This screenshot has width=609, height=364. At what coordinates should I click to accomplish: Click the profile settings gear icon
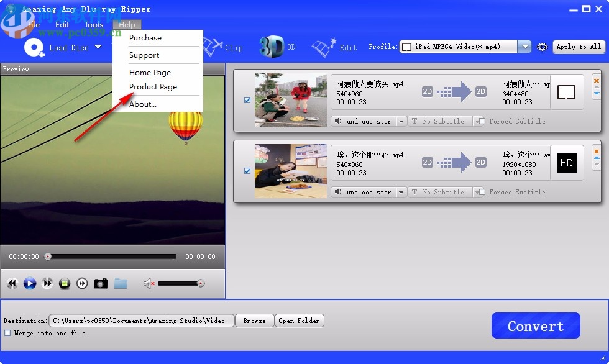541,47
